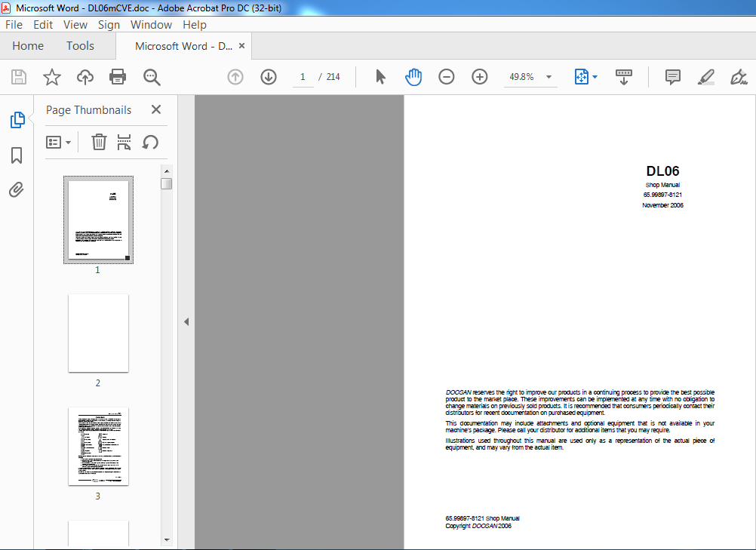This screenshot has width=756, height=550.
Task: Go to next page arrow
Action: click(x=269, y=77)
